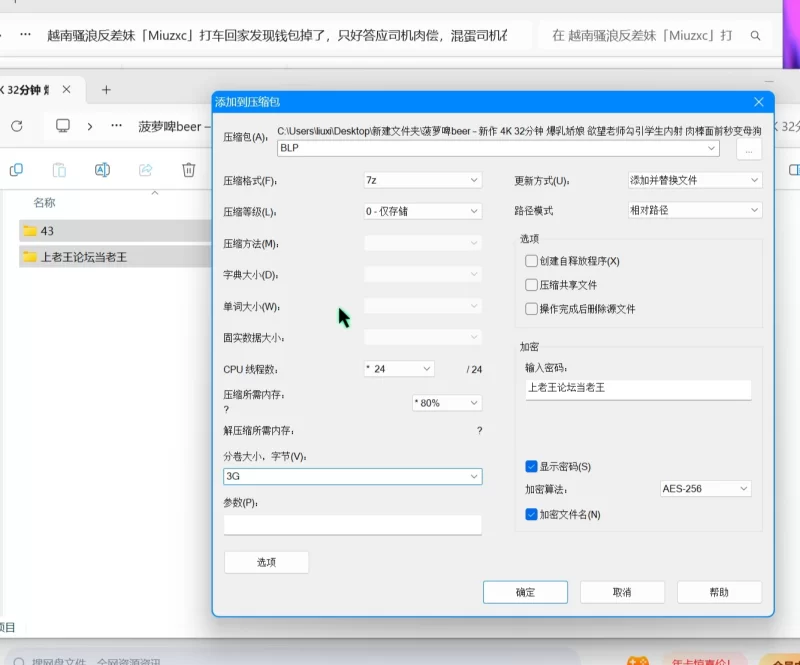Click the 确定 button
Screen dimensions: 800x665
point(525,592)
